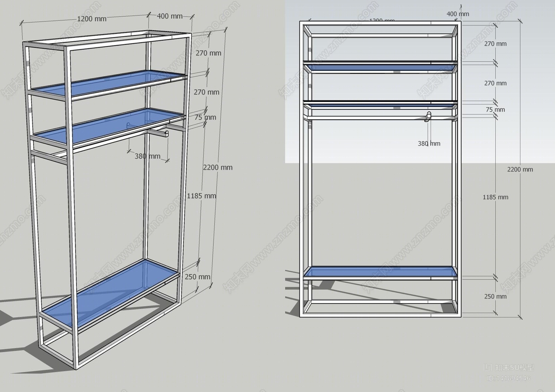
Task: Select the 1185 mm dimension in front elevation
Action: [495, 197]
